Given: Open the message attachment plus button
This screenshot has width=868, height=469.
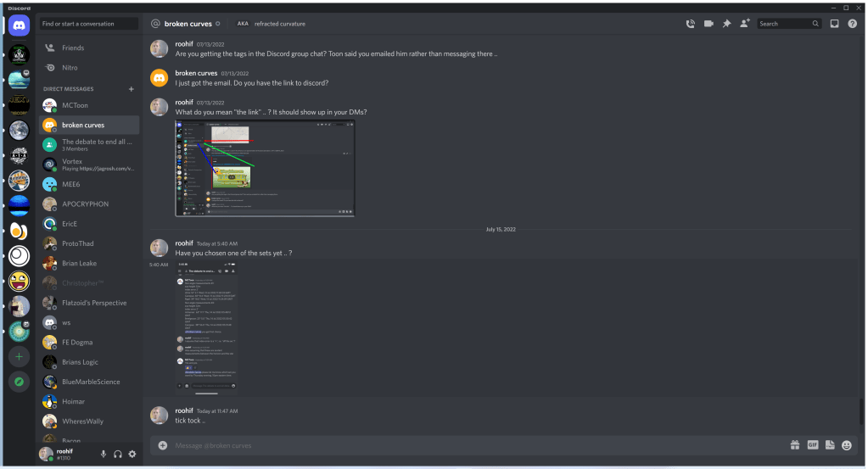Looking at the screenshot, I should (163, 445).
